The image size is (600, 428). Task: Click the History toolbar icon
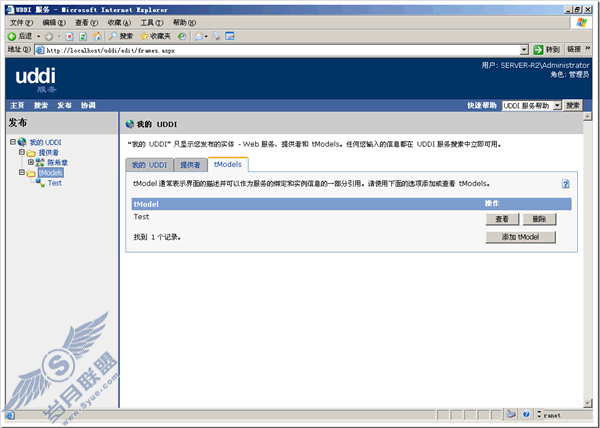pyautogui.click(x=183, y=36)
